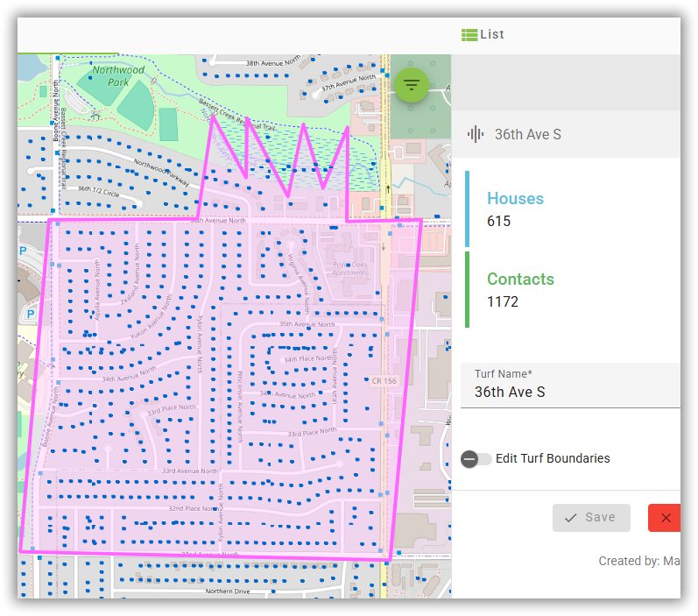Click the CR 156 road shield
Viewport: 698px width, 616px height.
(384, 381)
